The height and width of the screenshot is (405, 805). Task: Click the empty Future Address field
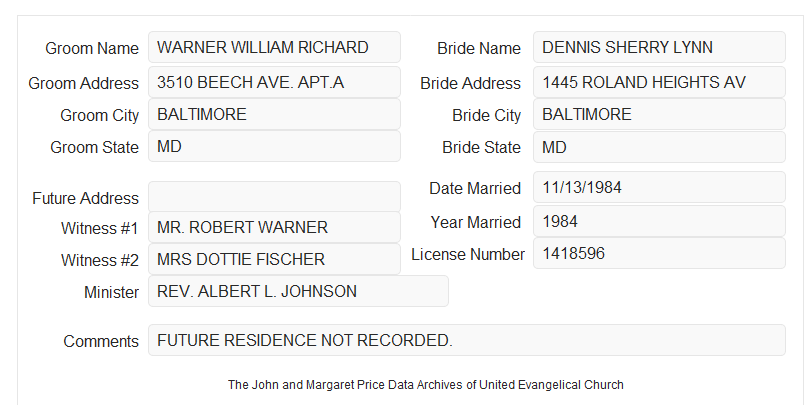[x=274, y=197]
